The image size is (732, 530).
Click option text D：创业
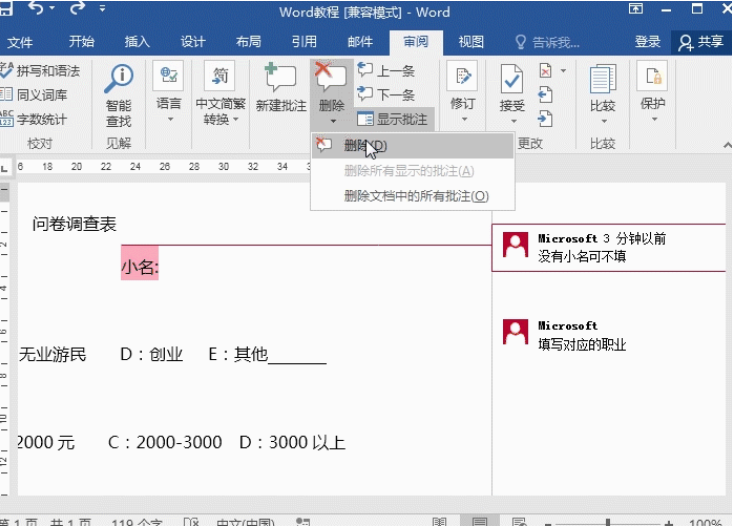(151, 354)
